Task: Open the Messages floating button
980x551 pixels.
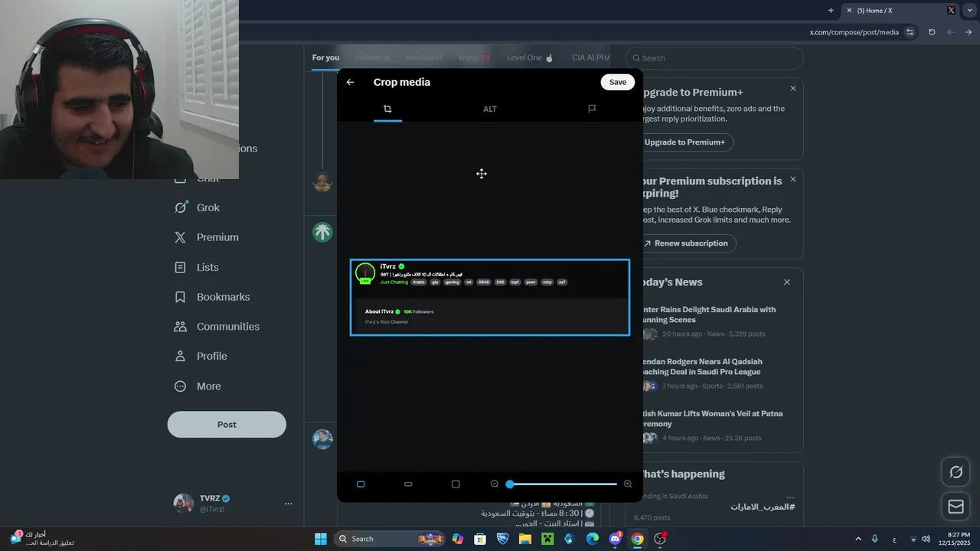Action: tap(955, 507)
